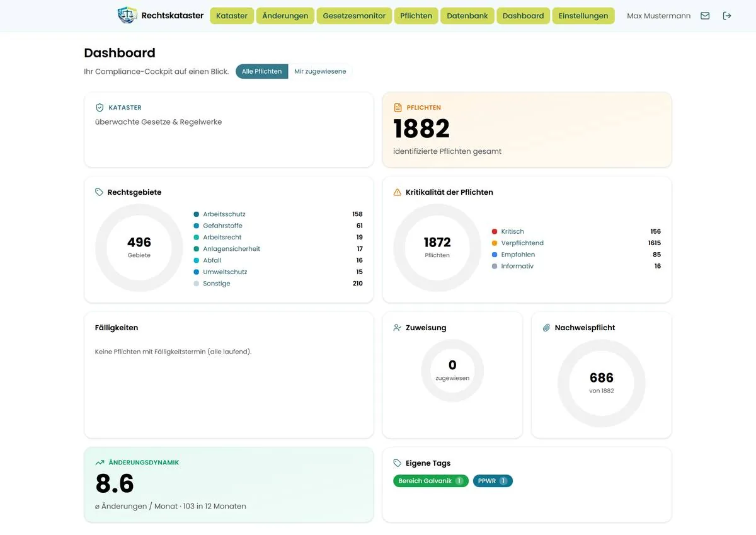Select the Alle Pflichten filter
756x535 pixels.
pyautogui.click(x=261, y=71)
